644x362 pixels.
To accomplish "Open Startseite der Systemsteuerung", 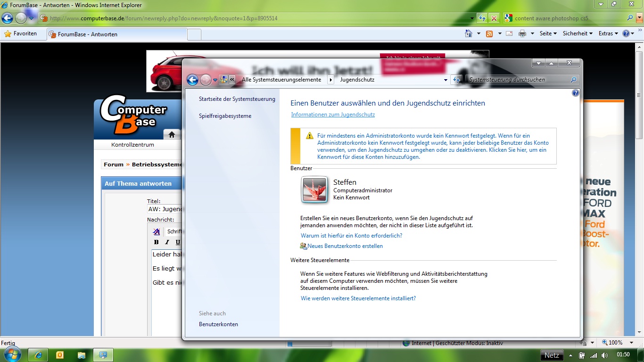I will pos(237,99).
